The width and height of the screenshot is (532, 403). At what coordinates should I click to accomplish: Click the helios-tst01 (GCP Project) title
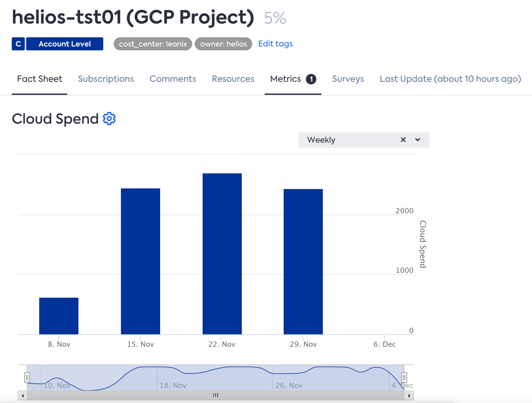click(133, 17)
